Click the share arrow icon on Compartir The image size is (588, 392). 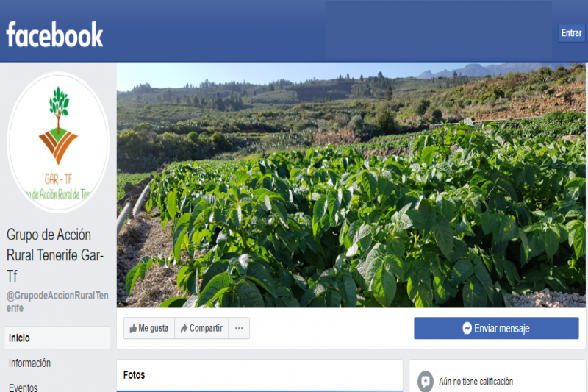tap(184, 329)
